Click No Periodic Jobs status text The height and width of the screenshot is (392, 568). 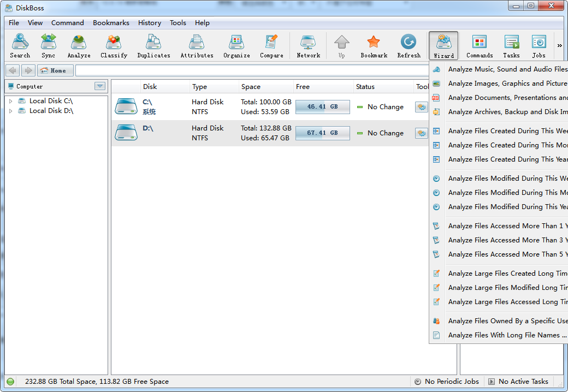(452, 382)
